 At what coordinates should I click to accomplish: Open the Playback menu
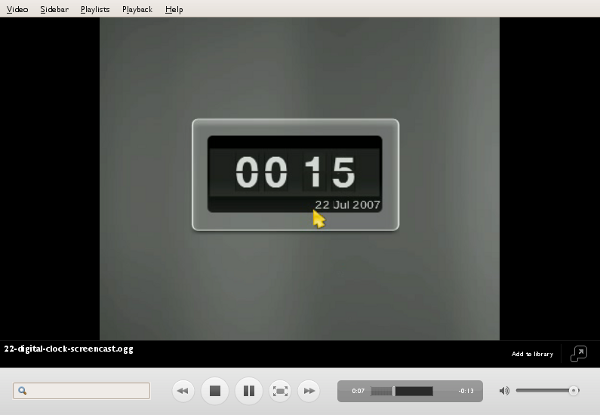[137, 9]
